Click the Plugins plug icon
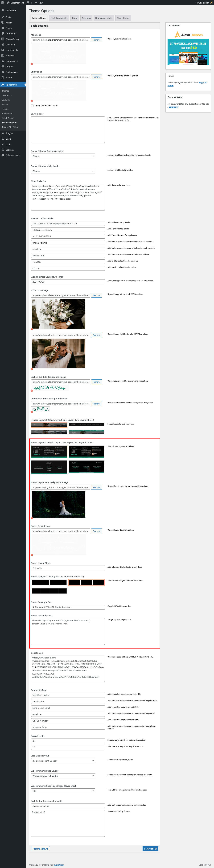 [3, 133]
